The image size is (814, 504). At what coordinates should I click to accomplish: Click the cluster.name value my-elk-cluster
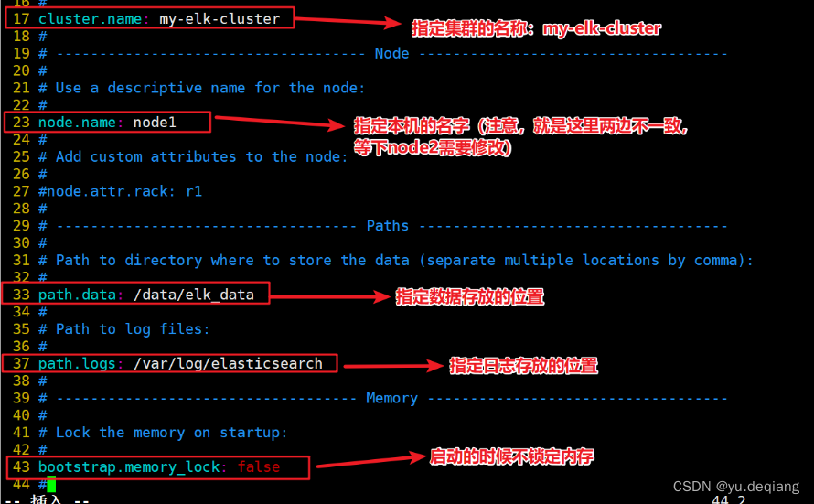[220, 19]
